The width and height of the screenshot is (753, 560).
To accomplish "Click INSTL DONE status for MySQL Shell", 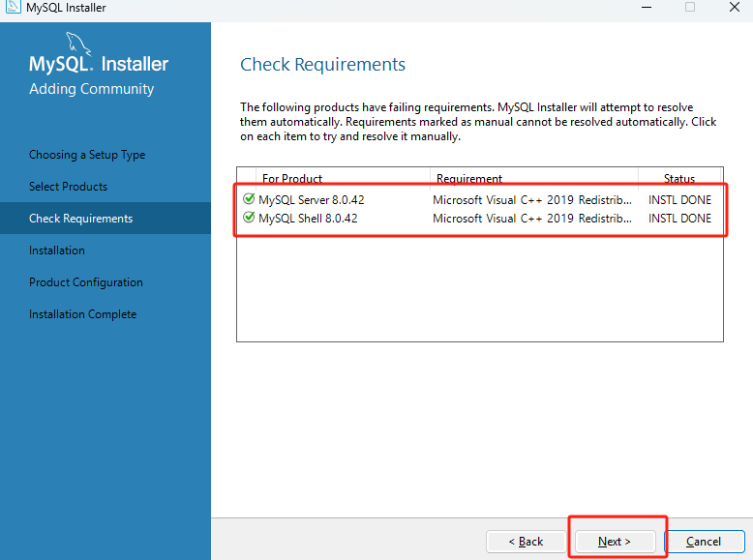I will (x=679, y=219).
